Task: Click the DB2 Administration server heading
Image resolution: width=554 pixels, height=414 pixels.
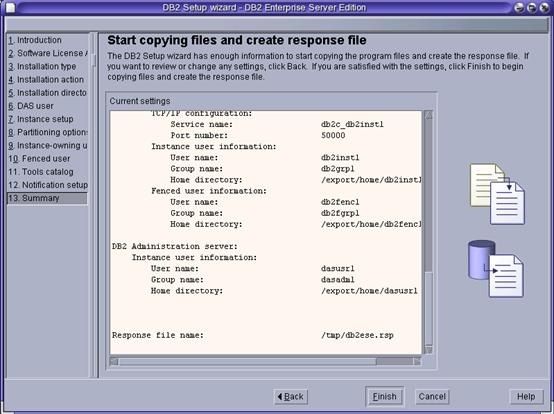Action: click(175, 246)
